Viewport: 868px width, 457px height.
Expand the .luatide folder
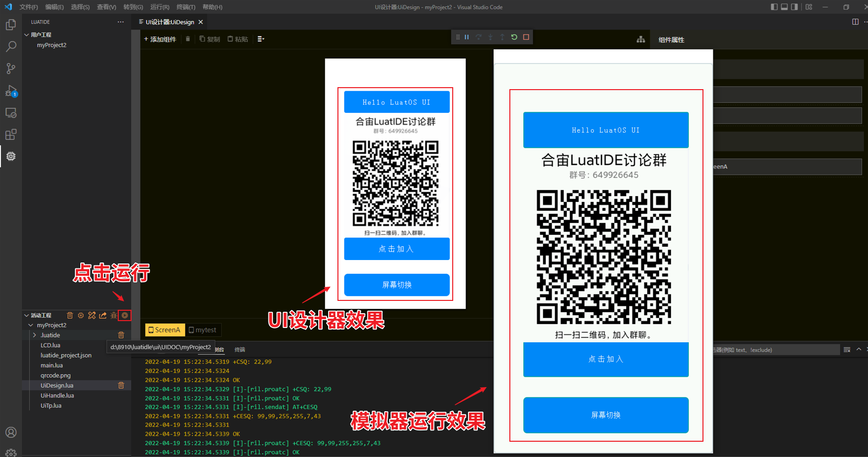point(34,335)
